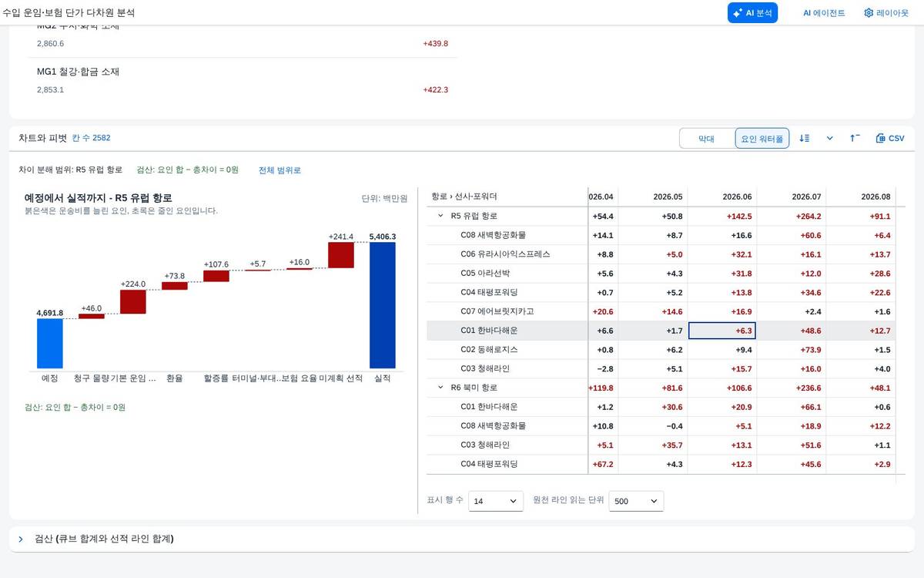Click the 전체 범위로 link

(280, 170)
